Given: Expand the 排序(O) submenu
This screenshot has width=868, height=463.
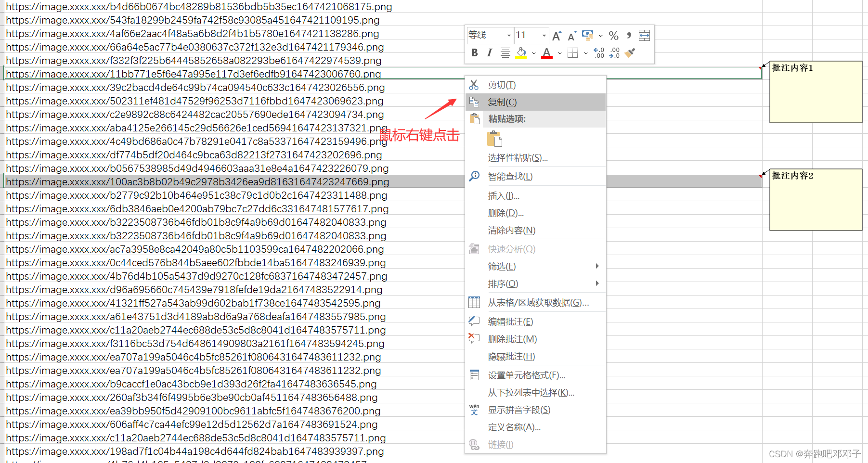Looking at the screenshot, I should point(535,284).
